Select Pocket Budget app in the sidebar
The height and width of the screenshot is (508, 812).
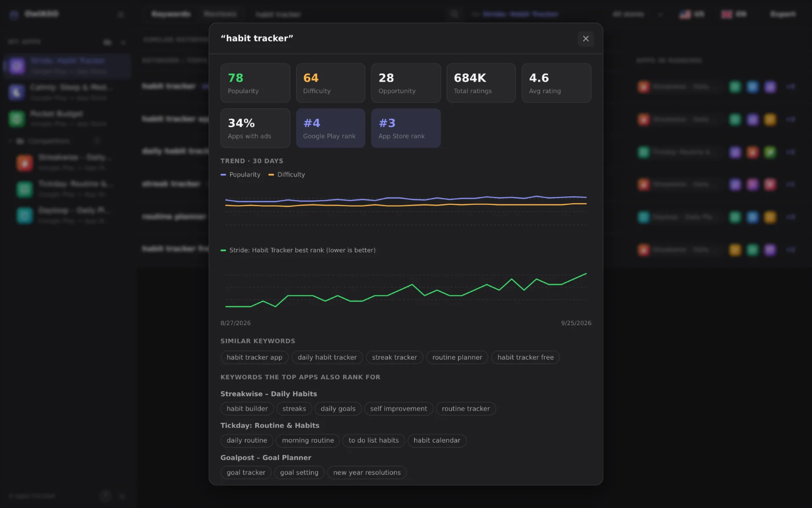click(67, 119)
